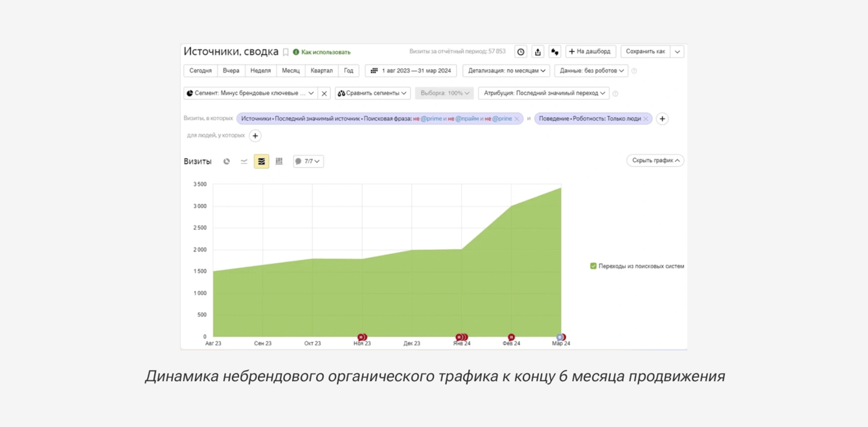Viewport: 868px width, 427px height.
Task: Remove the 'Поисковая фраза' filter chip
Action: coord(517,119)
